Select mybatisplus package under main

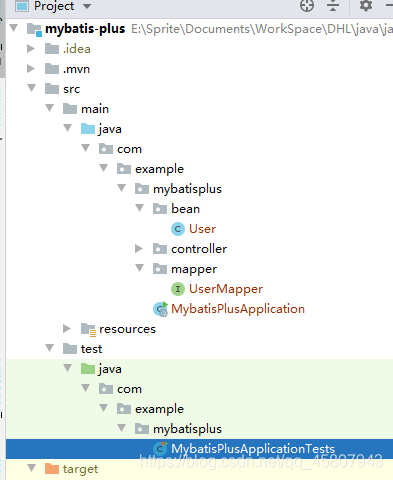[187, 189]
